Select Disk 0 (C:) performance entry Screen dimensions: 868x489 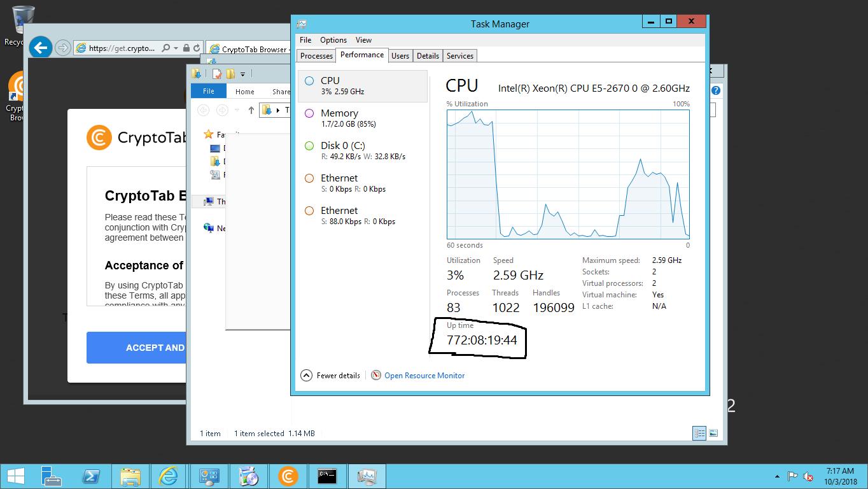(363, 151)
